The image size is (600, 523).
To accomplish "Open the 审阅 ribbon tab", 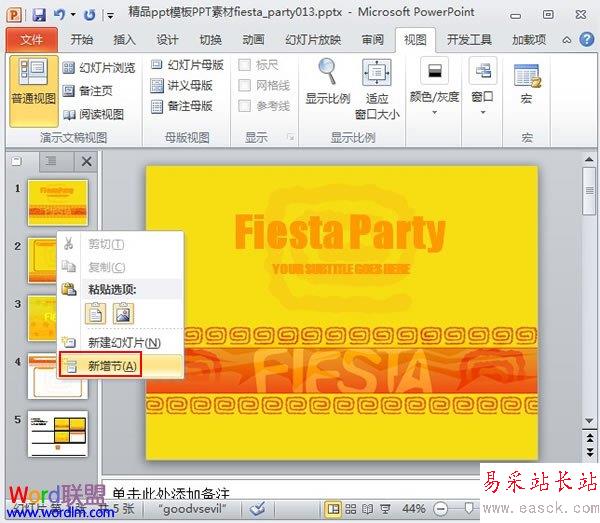I will point(373,40).
